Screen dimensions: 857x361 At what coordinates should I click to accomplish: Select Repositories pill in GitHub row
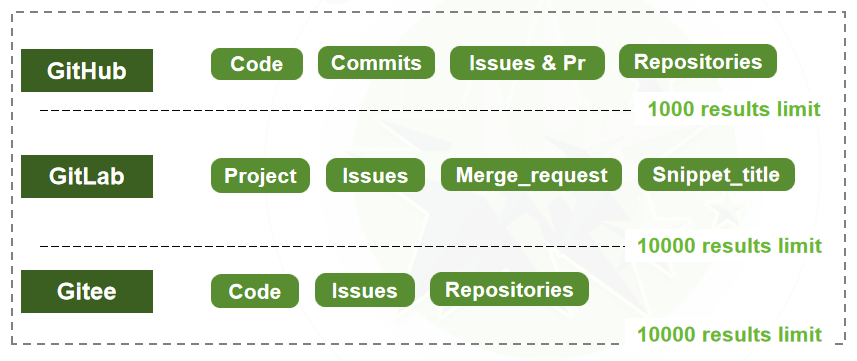point(698,61)
